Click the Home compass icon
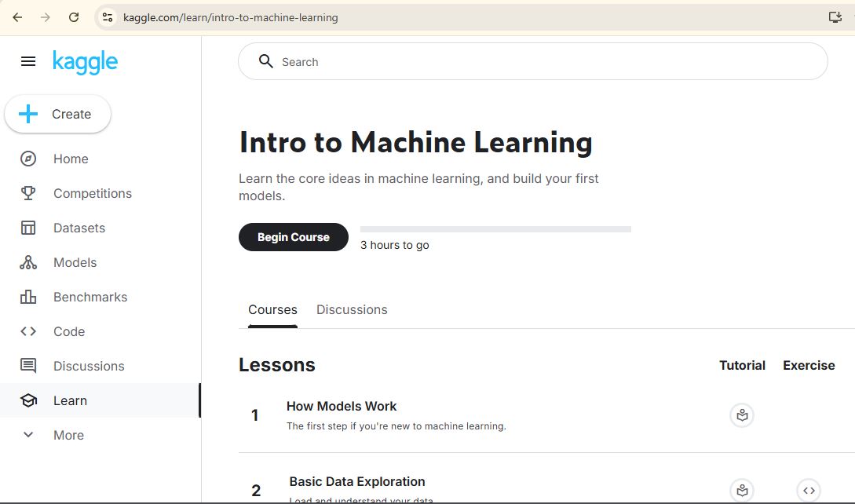This screenshot has height=504, width=855. (x=28, y=159)
